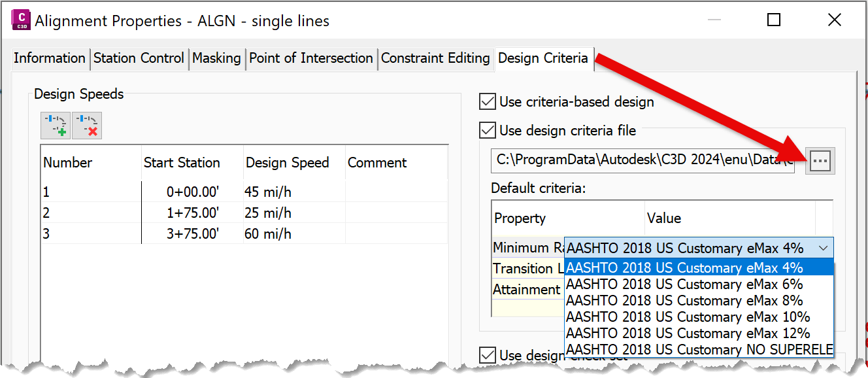The image size is (868, 378).
Task: Click the Start Station column header
Action: [192, 163]
